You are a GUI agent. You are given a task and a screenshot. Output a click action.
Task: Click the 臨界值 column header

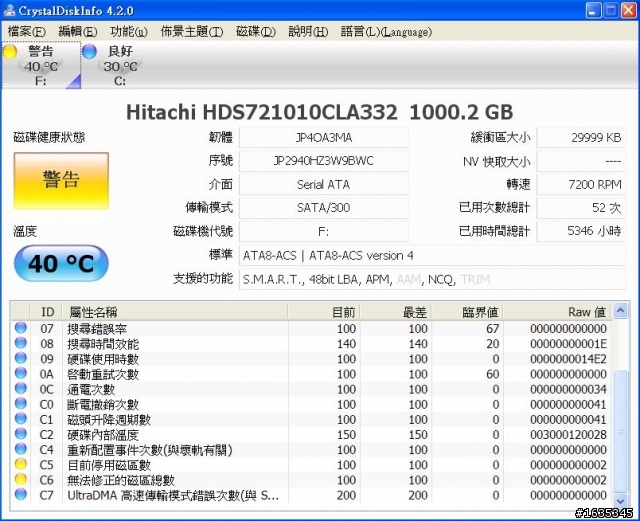(x=467, y=312)
